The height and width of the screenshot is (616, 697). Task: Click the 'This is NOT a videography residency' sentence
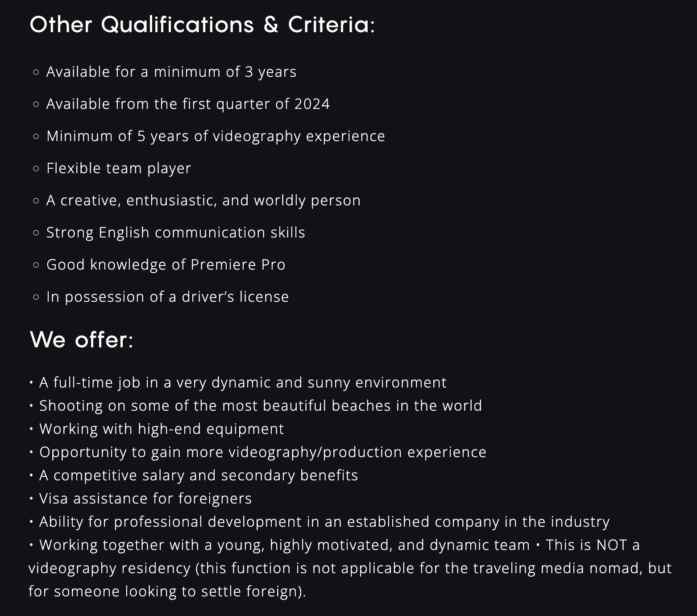click(350, 568)
